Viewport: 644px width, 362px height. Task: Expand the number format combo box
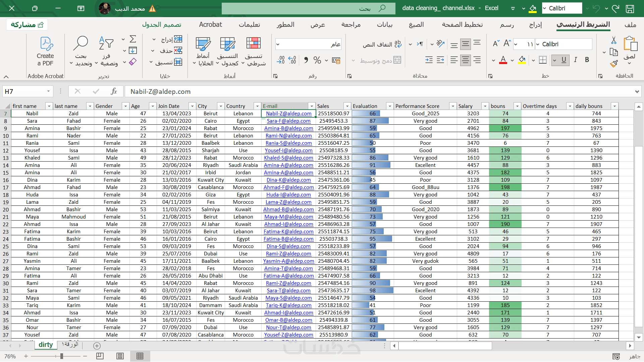point(278,44)
